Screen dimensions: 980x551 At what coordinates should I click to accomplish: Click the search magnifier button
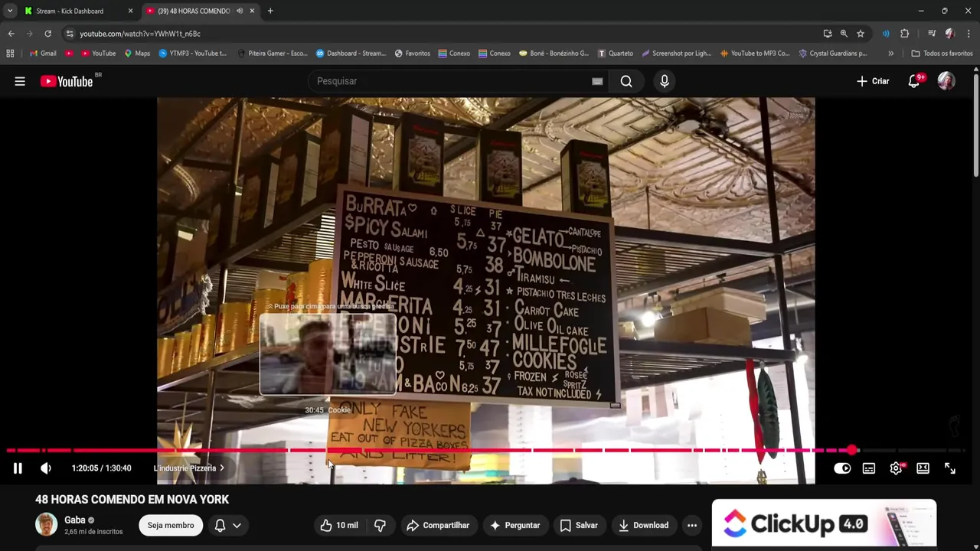coord(626,81)
